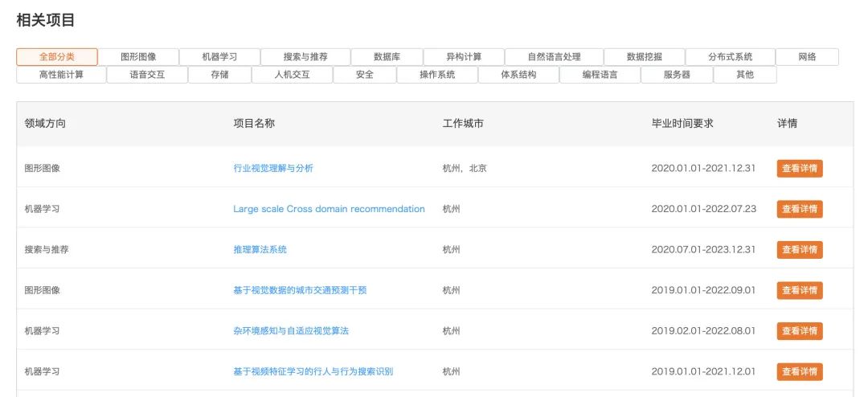This screenshot has height=397, width=868.
Task: Select the 编程语言 category filter
Action: [600, 75]
